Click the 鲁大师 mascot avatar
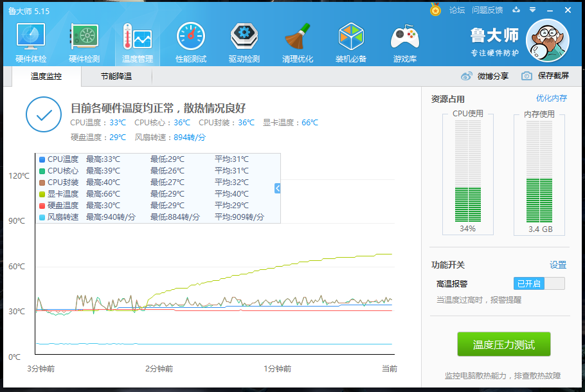Screen dimensions: 585x392 (x=547, y=40)
